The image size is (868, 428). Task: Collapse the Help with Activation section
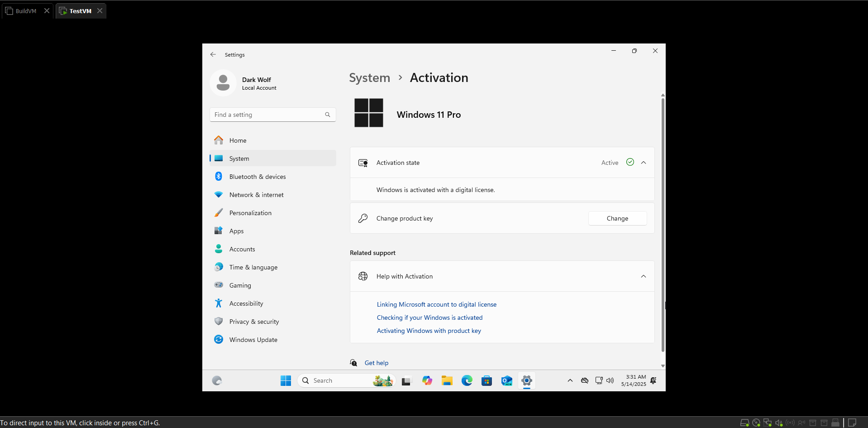point(644,276)
